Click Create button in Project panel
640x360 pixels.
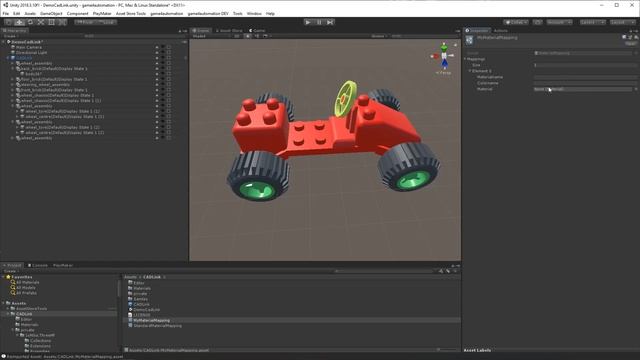(x=10, y=271)
